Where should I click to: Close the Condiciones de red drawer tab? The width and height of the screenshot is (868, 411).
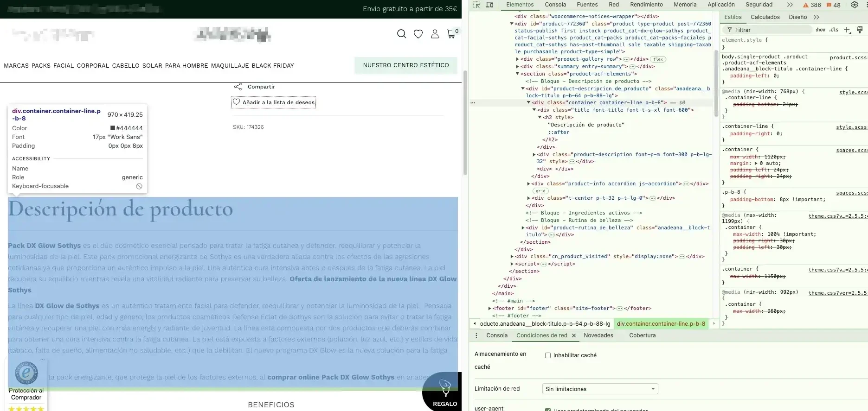(x=574, y=335)
